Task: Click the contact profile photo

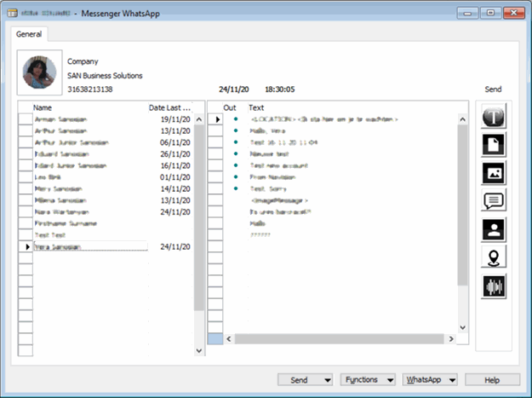Action: tap(39, 72)
